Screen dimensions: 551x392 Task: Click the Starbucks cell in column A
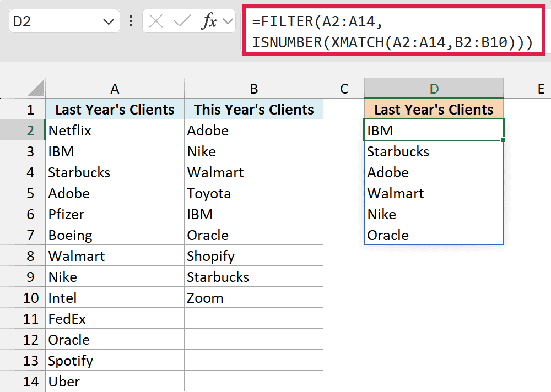click(x=115, y=172)
